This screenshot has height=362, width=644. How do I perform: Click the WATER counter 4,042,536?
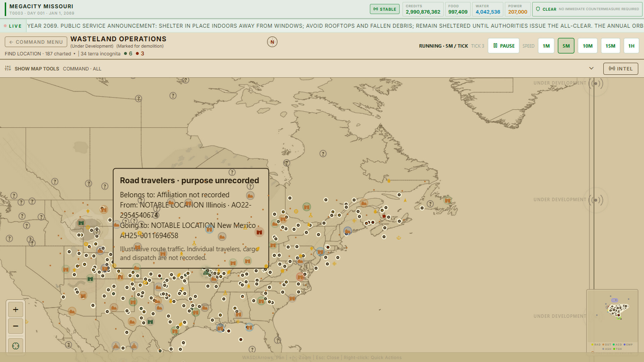click(x=488, y=12)
